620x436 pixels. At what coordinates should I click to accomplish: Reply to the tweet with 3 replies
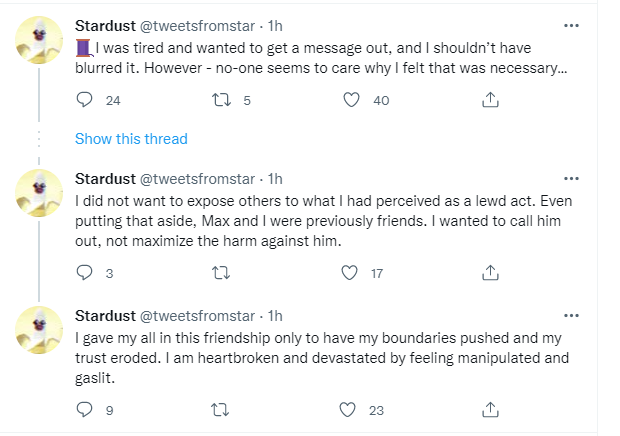85,272
